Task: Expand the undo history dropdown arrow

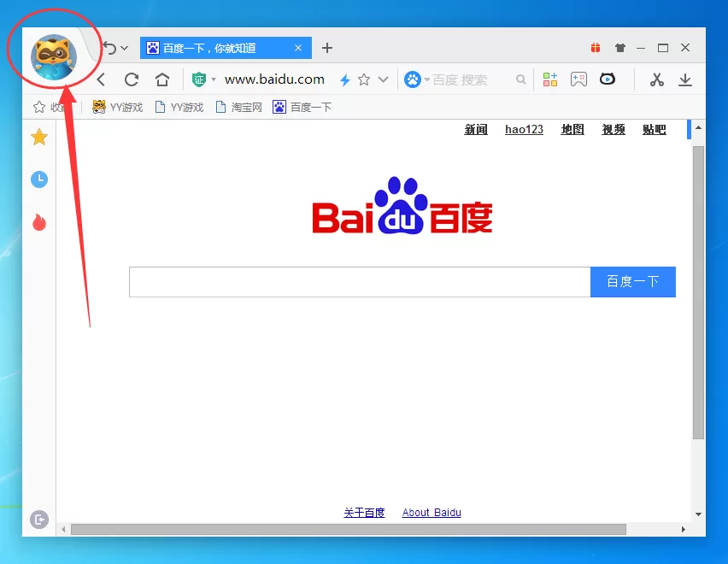Action: [x=125, y=48]
